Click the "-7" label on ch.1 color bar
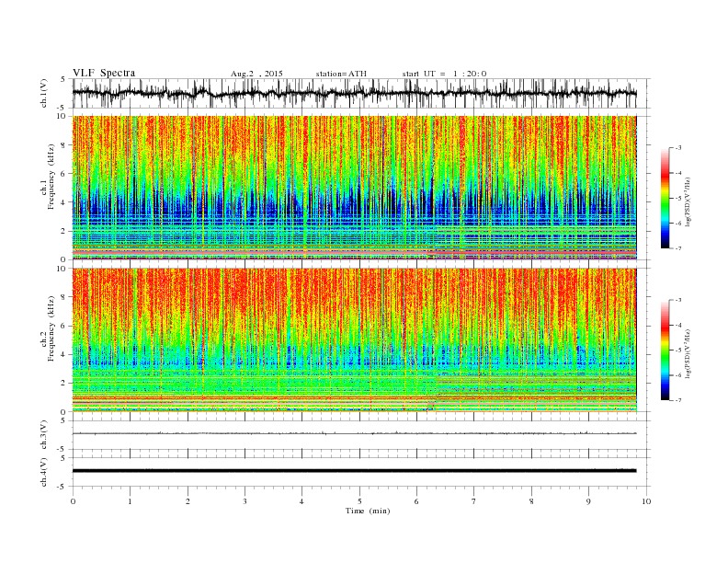This screenshot has height=563, width=728. click(678, 248)
